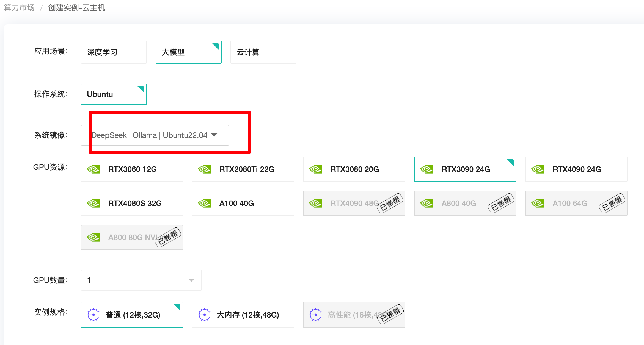Choose the RTX3090 24G GPU option
The height and width of the screenshot is (345, 644).
pos(465,169)
